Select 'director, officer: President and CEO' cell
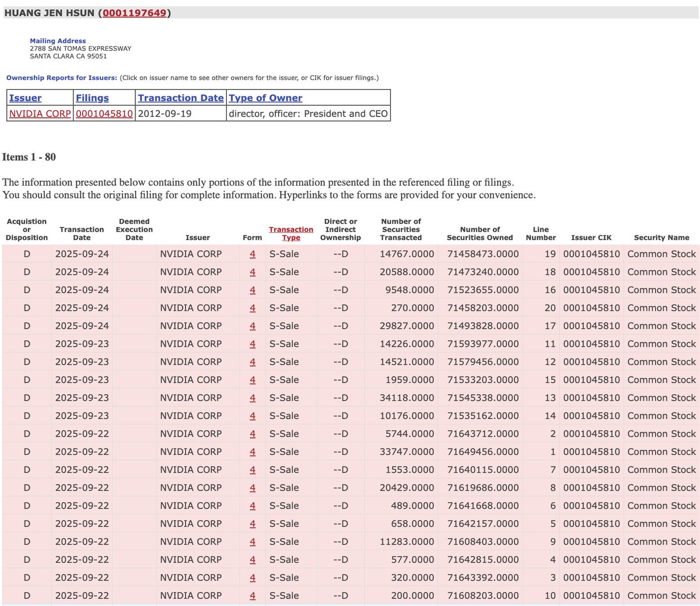 [x=308, y=114]
